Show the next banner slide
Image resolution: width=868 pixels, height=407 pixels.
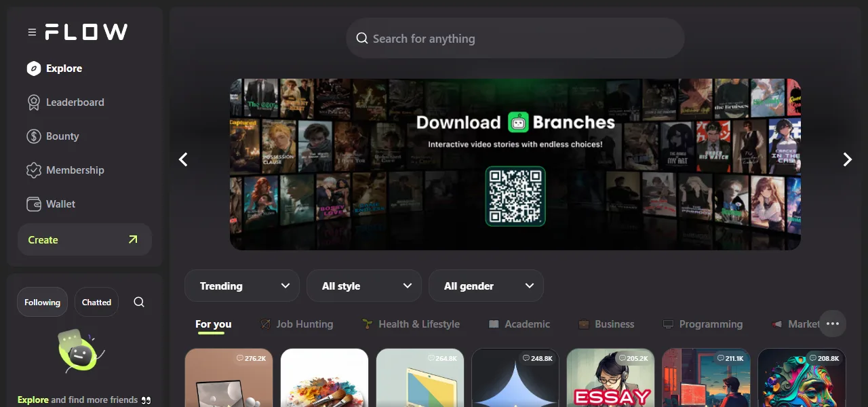click(x=847, y=159)
